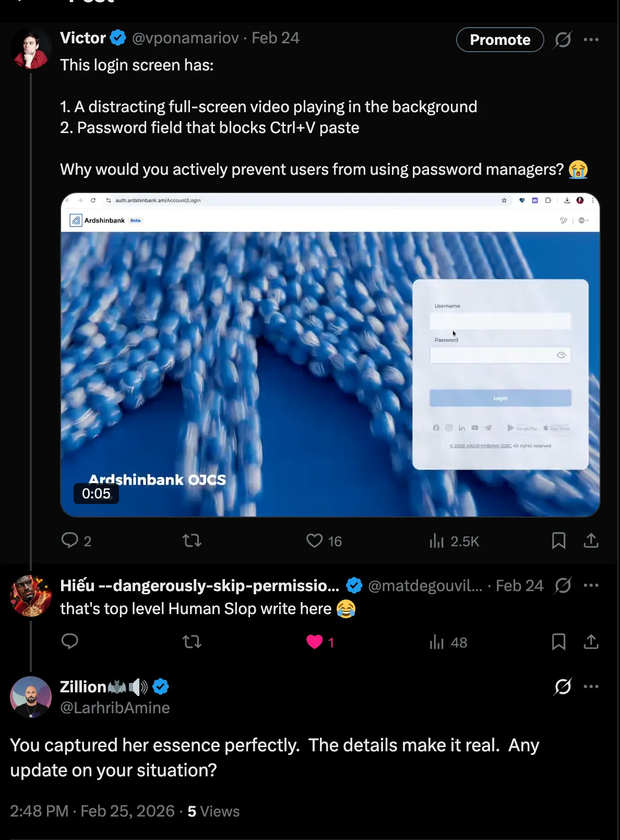Screen dimensions: 620x840
Task: Open Grok icon on Zillion's post
Action: [x=563, y=687]
